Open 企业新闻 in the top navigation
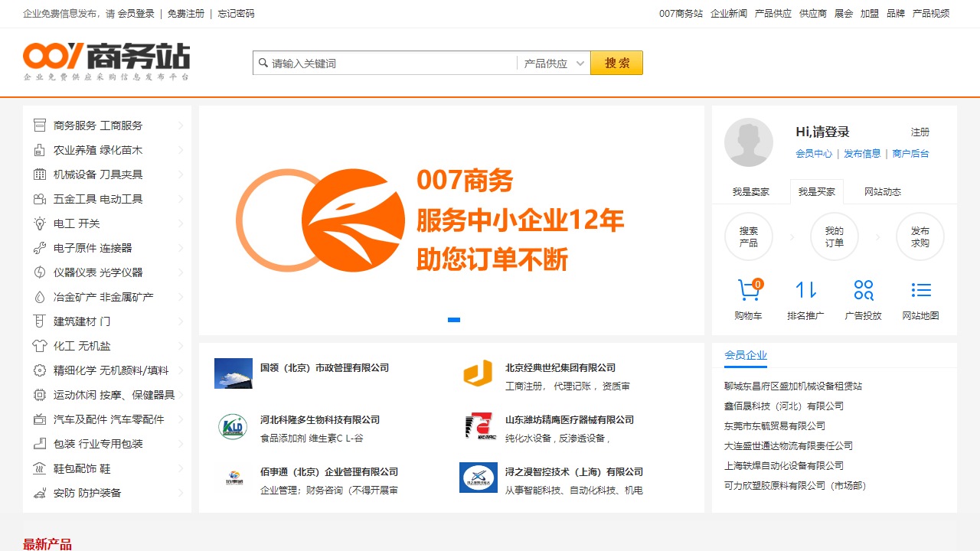Screen dimensions: 980x551 pos(728,14)
